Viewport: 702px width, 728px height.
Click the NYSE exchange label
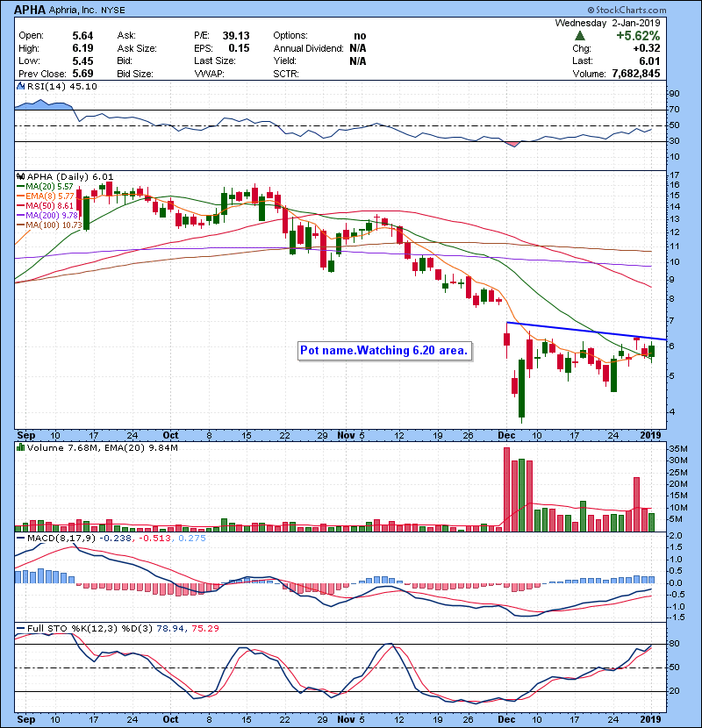coord(113,11)
